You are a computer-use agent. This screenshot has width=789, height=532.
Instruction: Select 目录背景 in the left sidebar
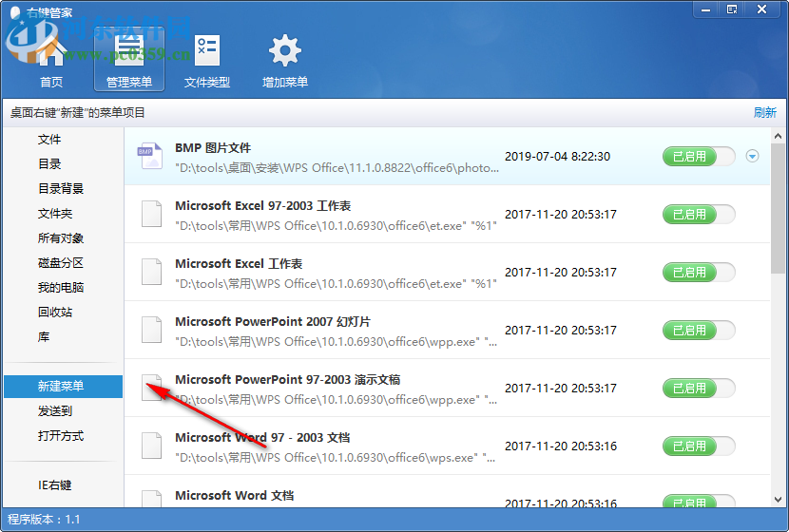(x=61, y=188)
